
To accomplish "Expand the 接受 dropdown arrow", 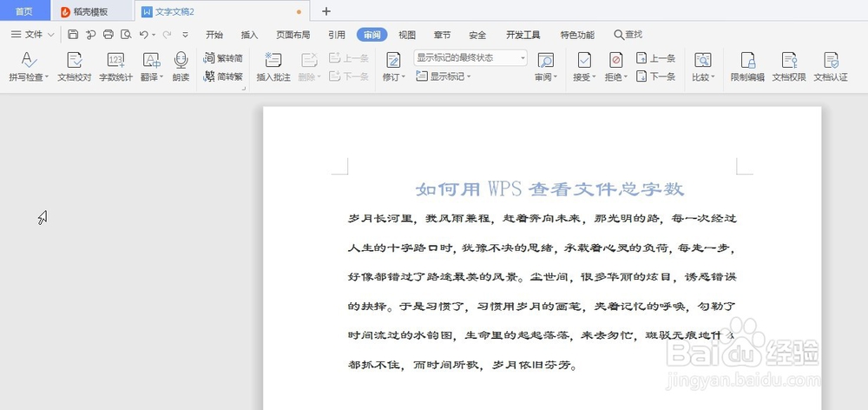I will click(x=594, y=77).
